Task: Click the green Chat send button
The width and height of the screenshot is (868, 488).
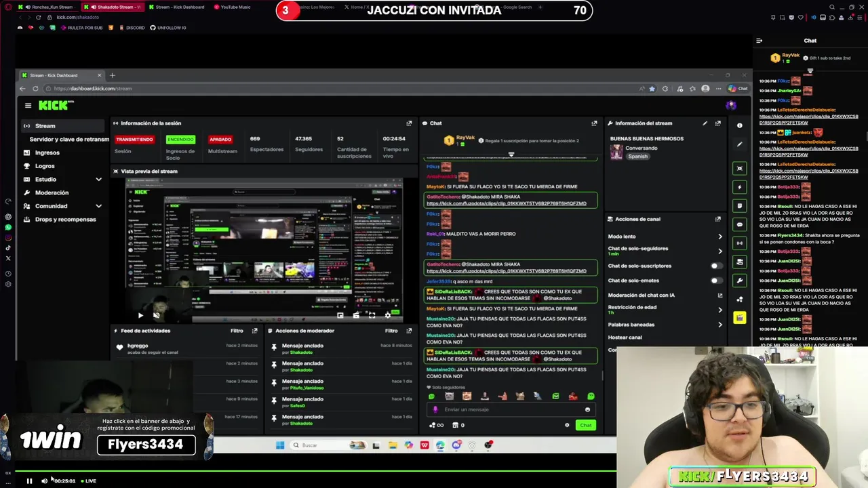Action: [x=585, y=425]
